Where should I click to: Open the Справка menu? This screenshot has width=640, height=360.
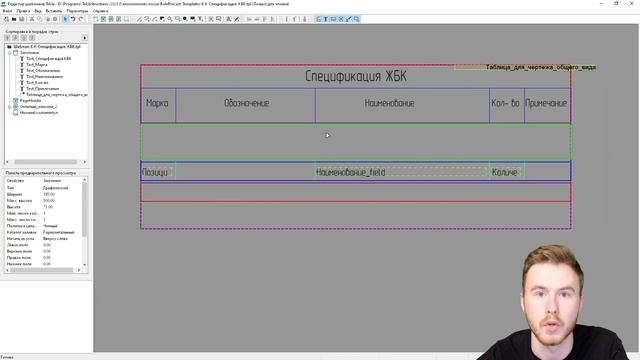[100, 11]
